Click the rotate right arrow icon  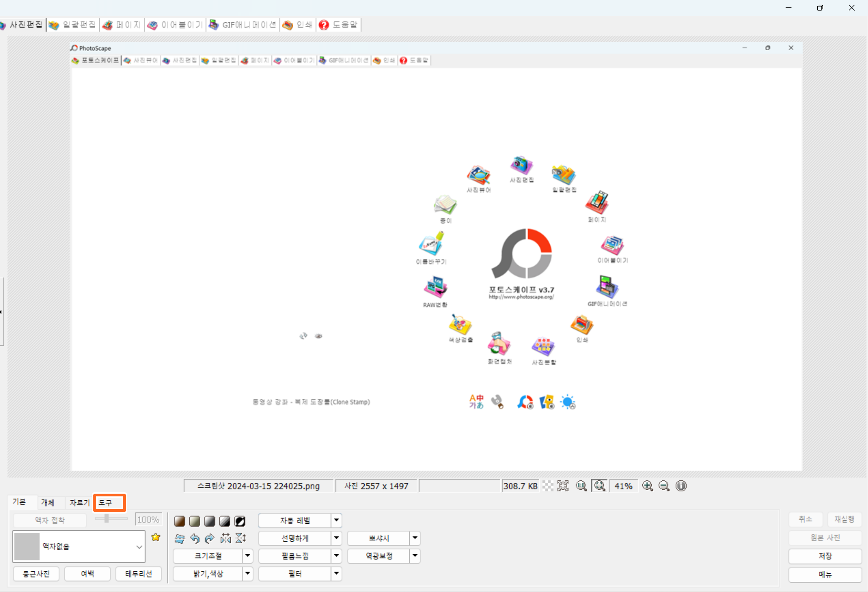click(210, 539)
